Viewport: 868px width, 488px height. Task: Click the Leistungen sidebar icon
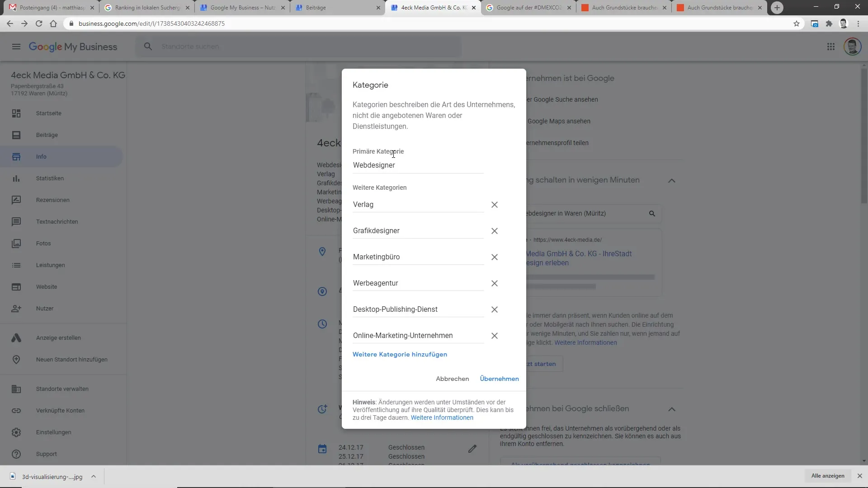(x=16, y=265)
